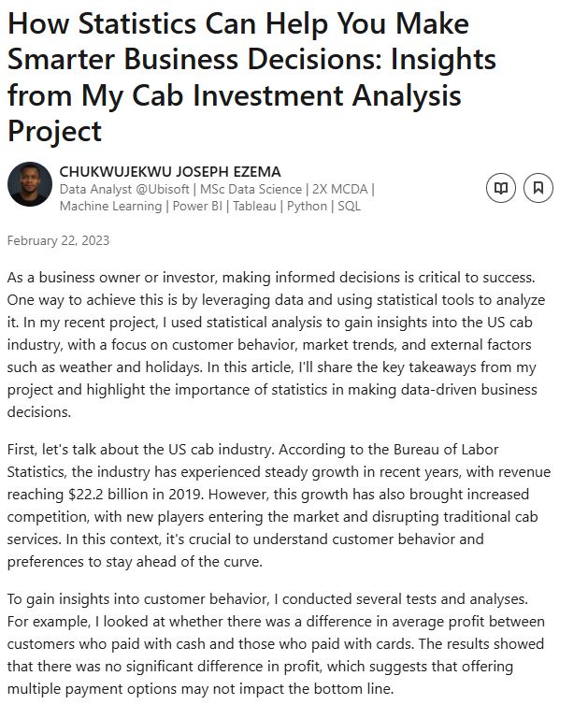The width and height of the screenshot is (588, 719).
Task: Open the reader view book icon
Action: tap(501, 188)
